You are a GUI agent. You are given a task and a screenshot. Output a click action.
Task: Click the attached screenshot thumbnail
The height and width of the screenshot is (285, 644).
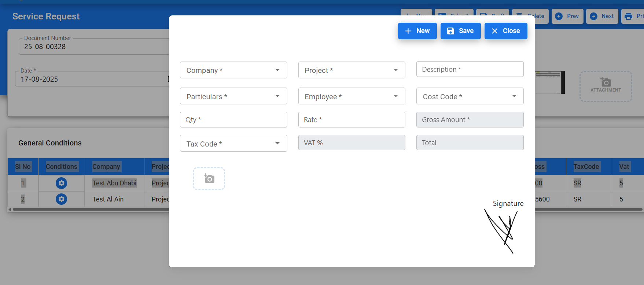(x=549, y=82)
